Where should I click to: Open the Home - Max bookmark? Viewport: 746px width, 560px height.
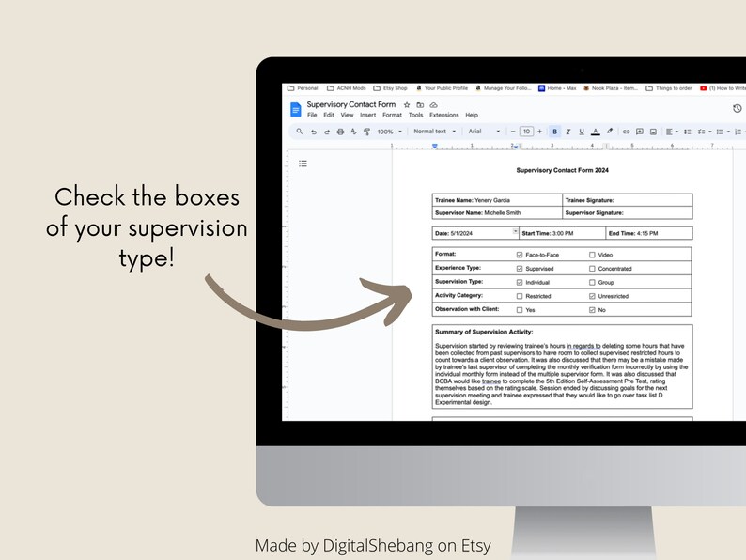click(557, 88)
